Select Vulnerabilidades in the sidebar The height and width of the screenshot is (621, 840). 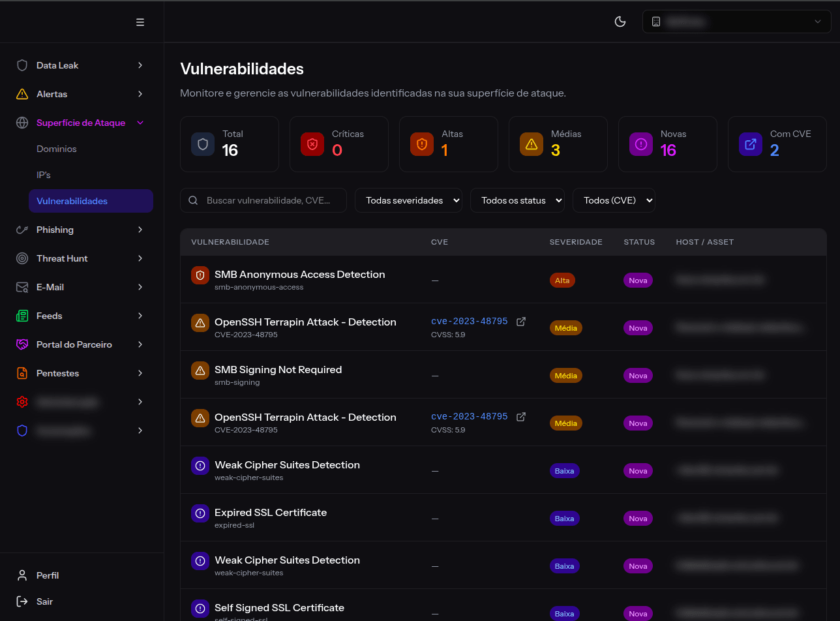(x=72, y=201)
